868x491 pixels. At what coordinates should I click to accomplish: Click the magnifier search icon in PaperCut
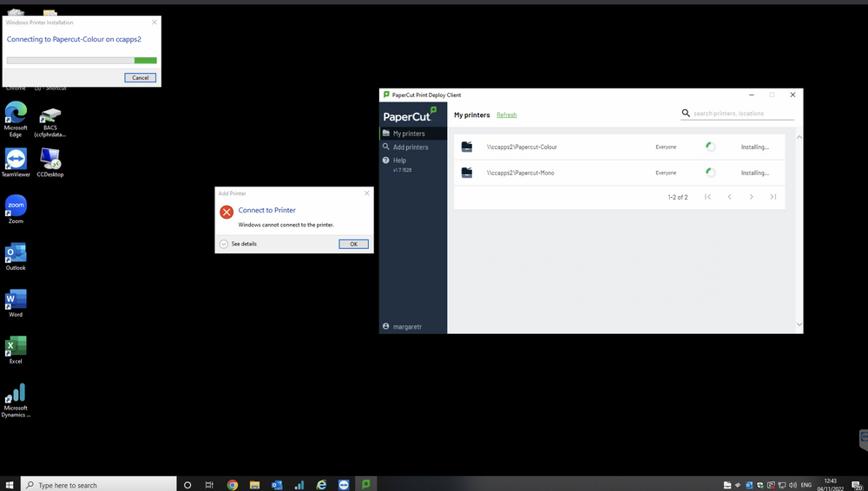click(686, 113)
